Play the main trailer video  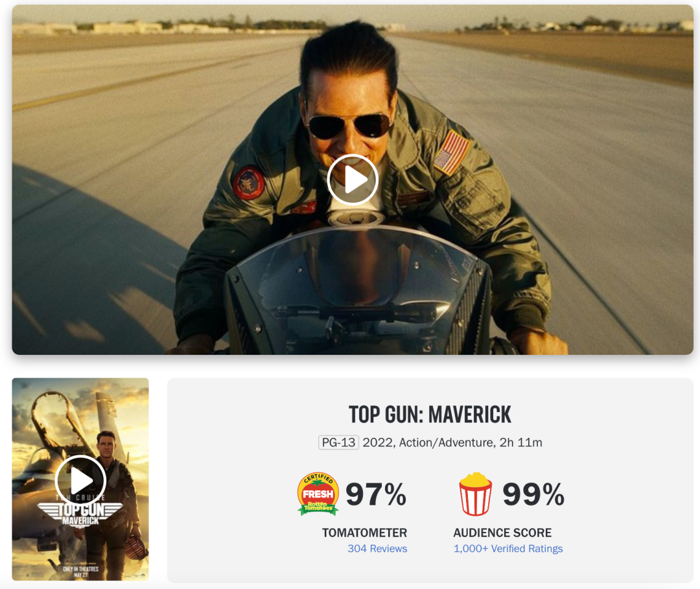(x=353, y=180)
